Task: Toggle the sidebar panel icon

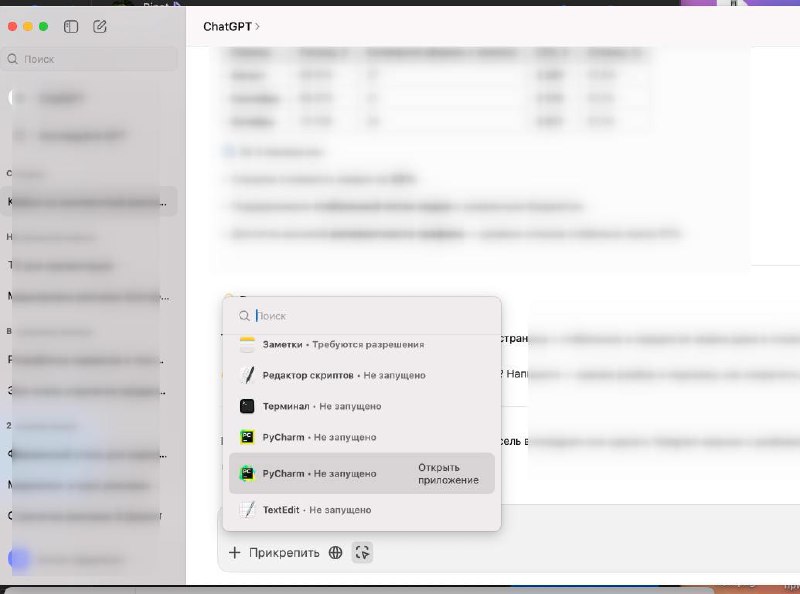Action: click(71, 27)
